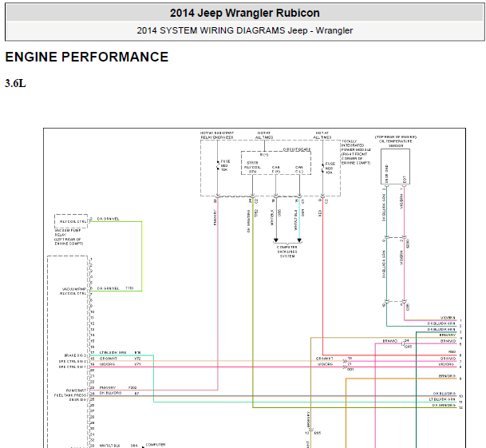Click the 'DK GRN/YEL' label at pin 6

point(109,288)
